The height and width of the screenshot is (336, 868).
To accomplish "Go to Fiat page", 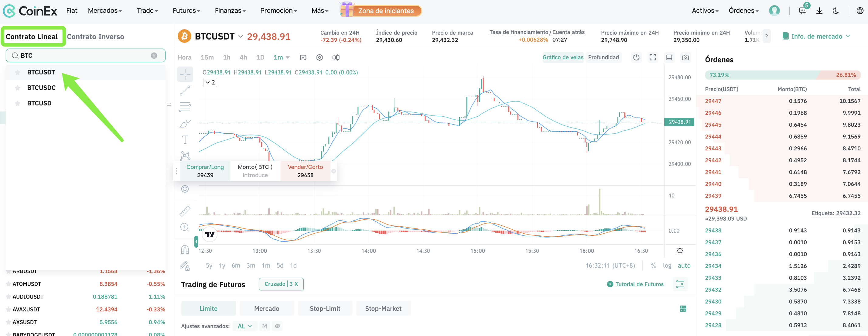I will (72, 11).
